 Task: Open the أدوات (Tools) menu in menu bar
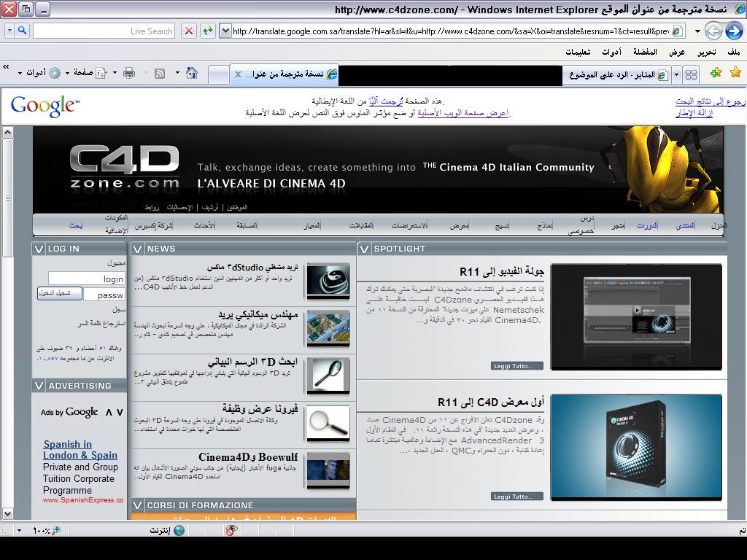(612, 52)
